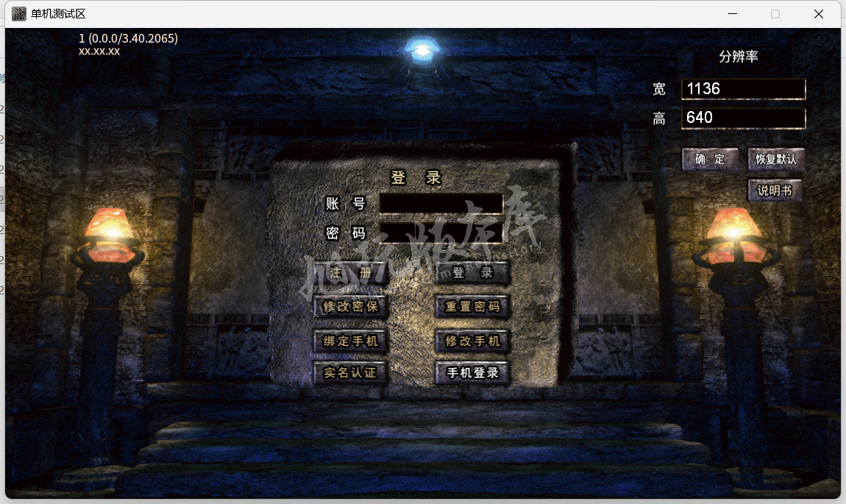
Task: Switch to 手机登录 phone login
Action: click(x=472, y=372)
